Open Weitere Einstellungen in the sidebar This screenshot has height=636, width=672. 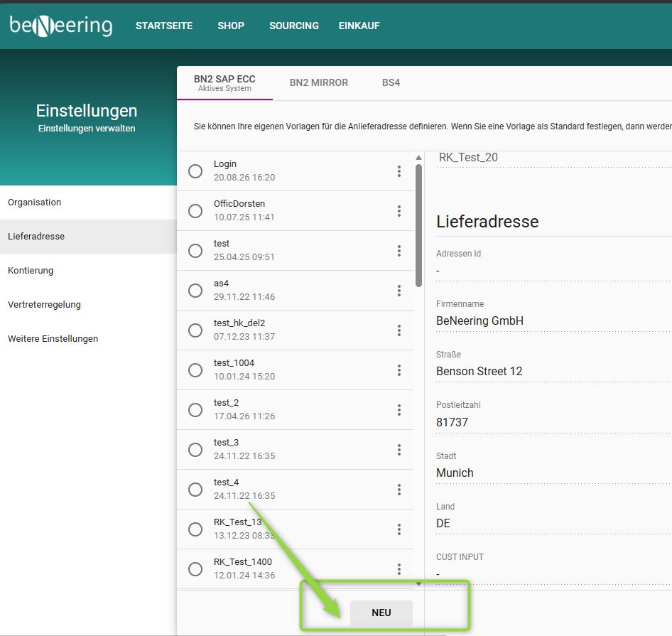click(88, 339)
